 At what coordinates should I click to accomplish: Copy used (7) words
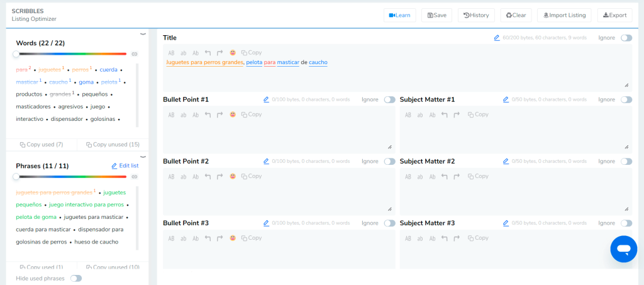[x=42, y=145]
